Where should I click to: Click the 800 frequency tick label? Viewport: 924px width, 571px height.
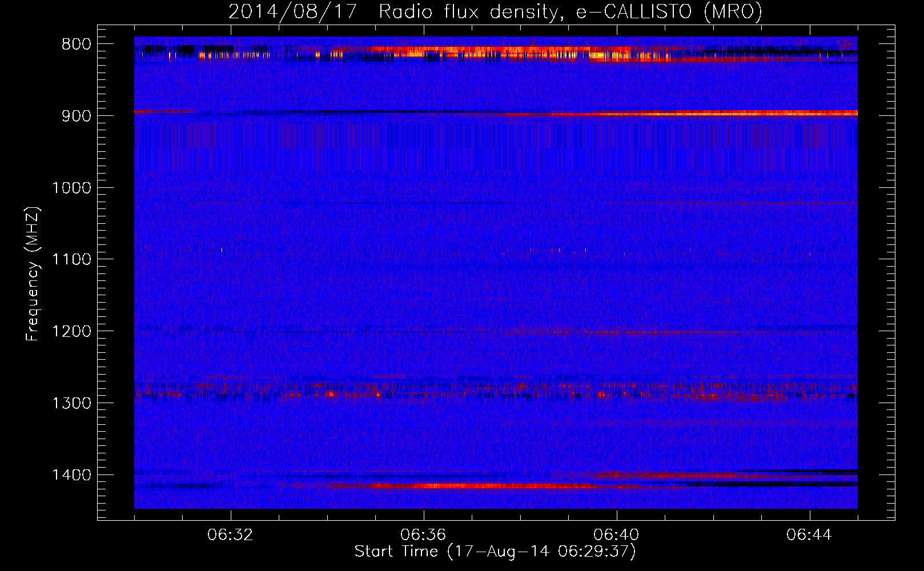76,45
